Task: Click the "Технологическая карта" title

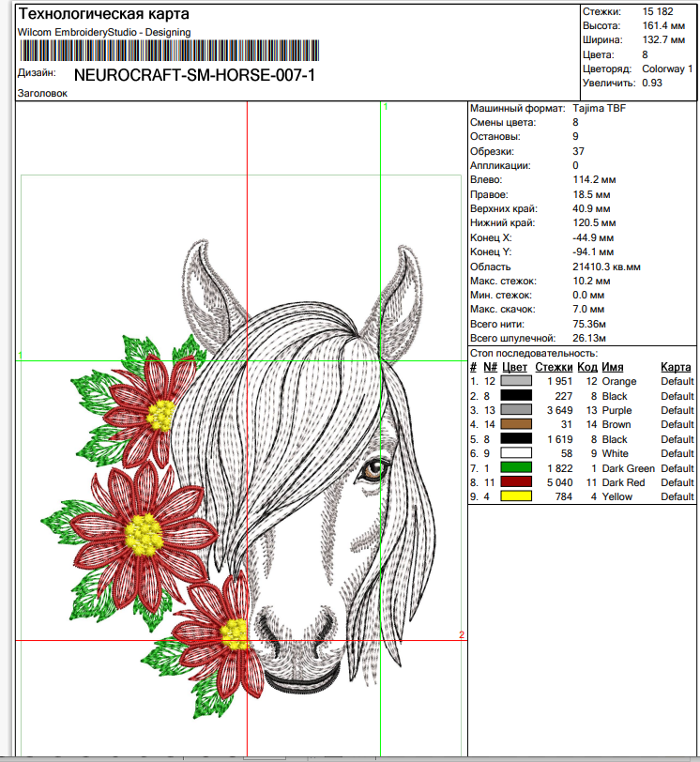Action: [103, 15]
